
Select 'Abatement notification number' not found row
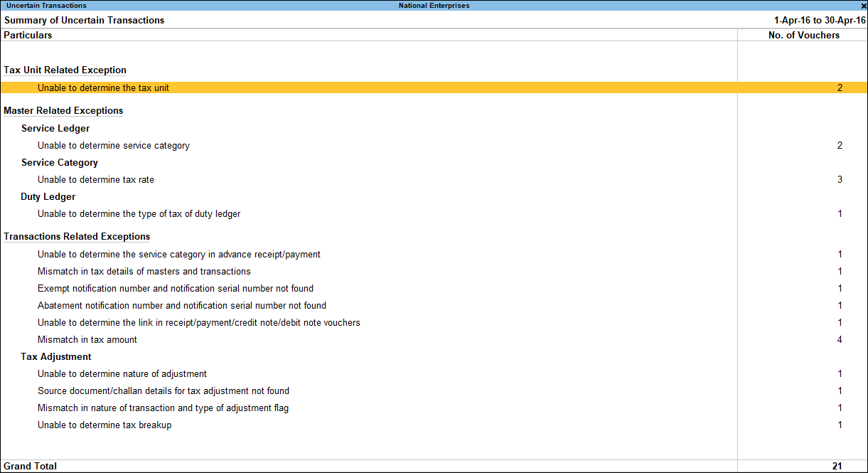(x=434, y=306)
